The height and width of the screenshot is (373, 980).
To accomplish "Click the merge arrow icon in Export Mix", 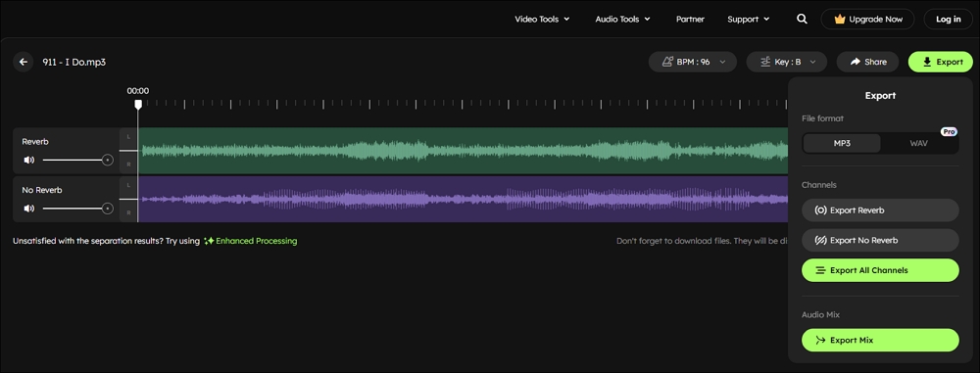I will [820, 341].
